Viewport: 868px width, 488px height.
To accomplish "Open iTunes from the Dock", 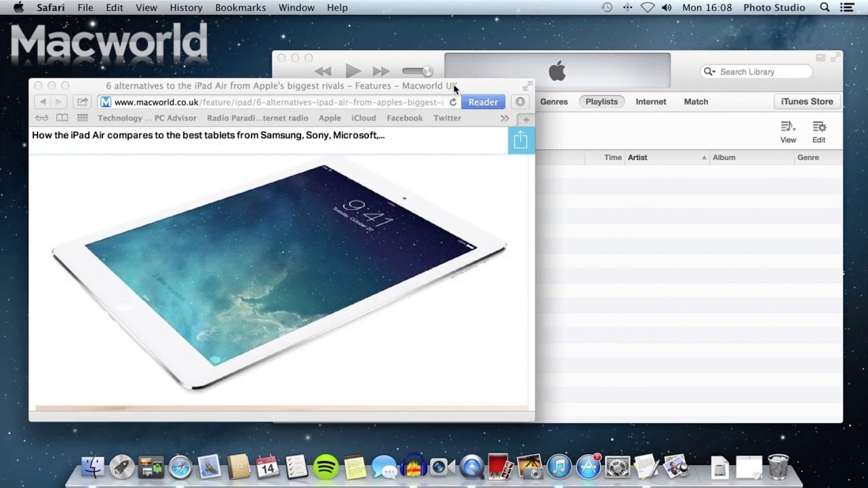I will [x=559, y=467].
